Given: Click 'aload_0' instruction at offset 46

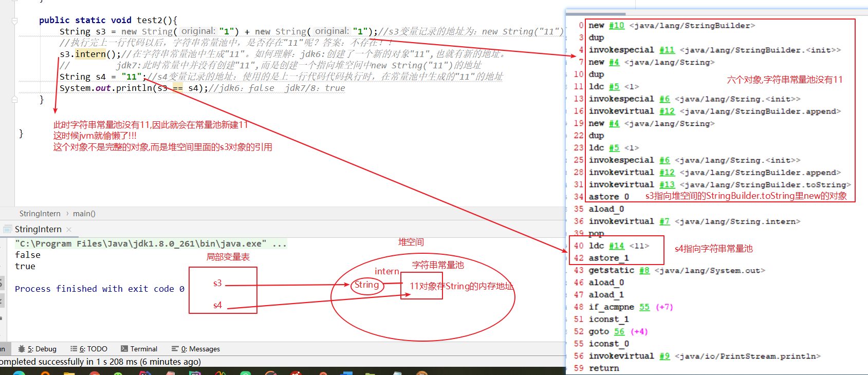Looking at the screenshot, I should [x=606, y=283].
